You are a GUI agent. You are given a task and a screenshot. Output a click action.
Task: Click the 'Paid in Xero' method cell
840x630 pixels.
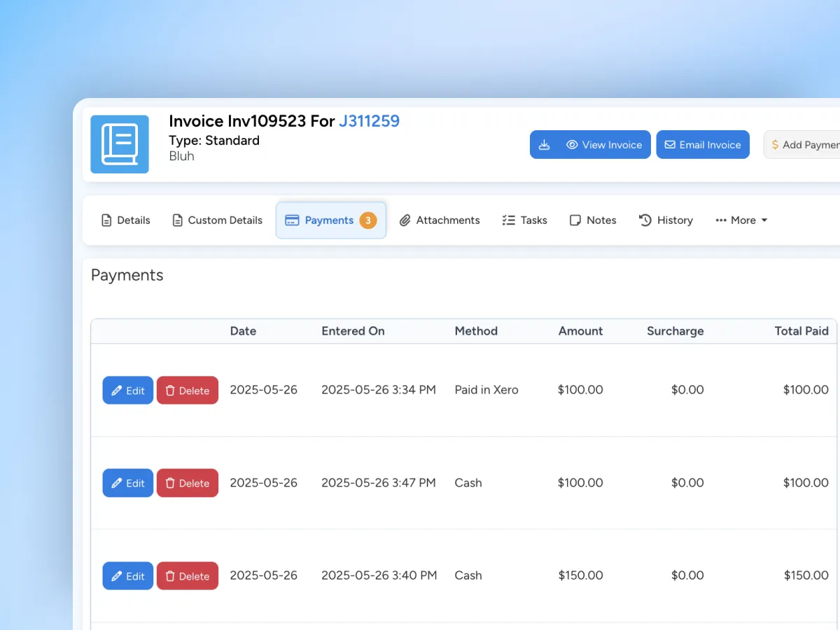486,390
